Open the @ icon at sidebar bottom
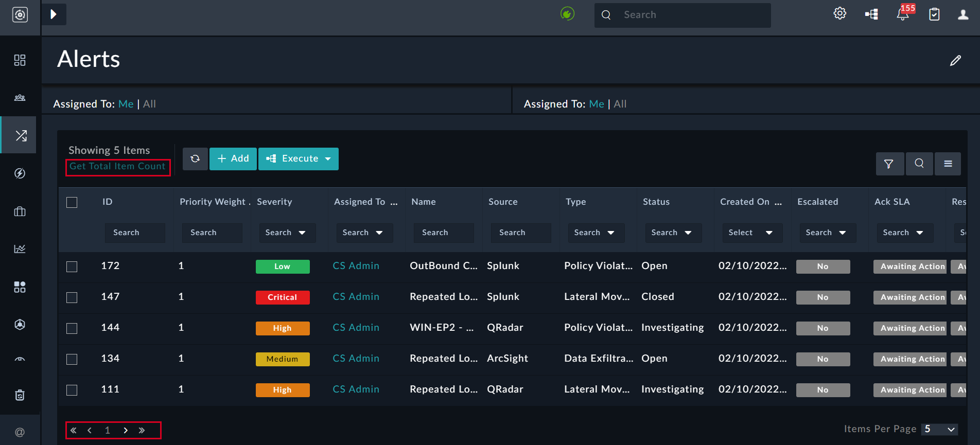The width and height of the screenshot is (980, 445). point(20,432)
